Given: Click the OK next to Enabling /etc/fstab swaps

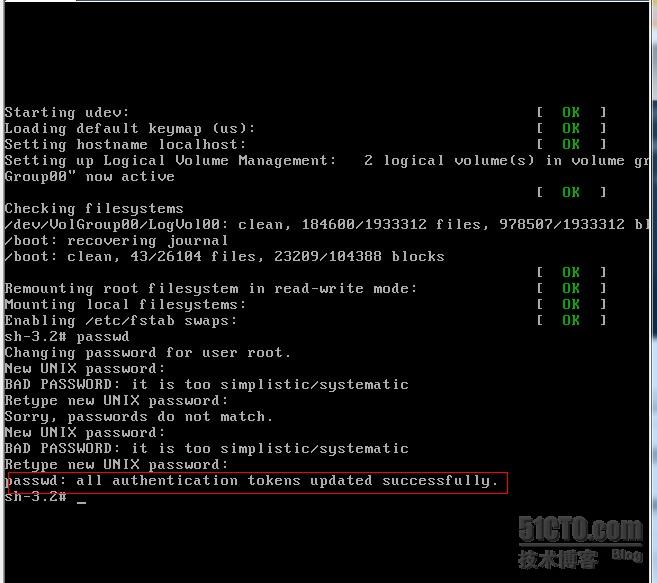Looking at the screenshot, I should (571, 320).
